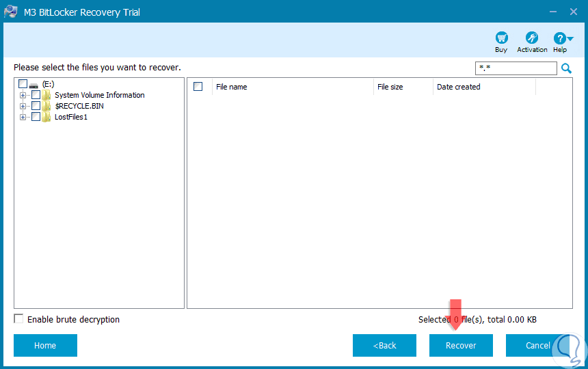Image resolution: width=588 pixels, height=369 pixels.
Task: Click the Selected 0 file(s) status text
Action: [477, 320]
